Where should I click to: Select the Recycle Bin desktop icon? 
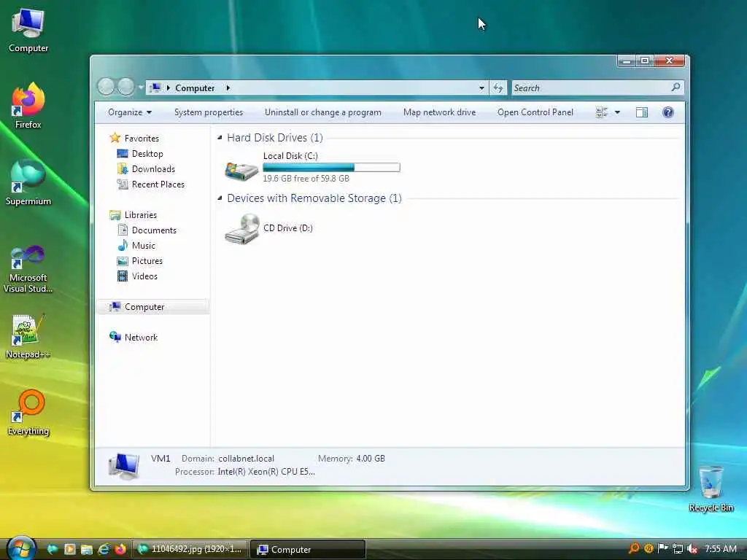711,489
